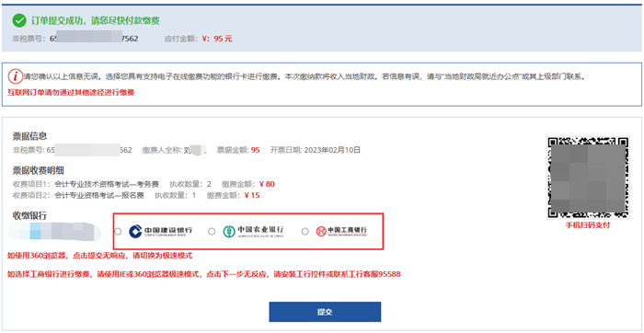
Task: Click the 缴费人全称 label
Action: pyautogui.click(x=162, y=150)
